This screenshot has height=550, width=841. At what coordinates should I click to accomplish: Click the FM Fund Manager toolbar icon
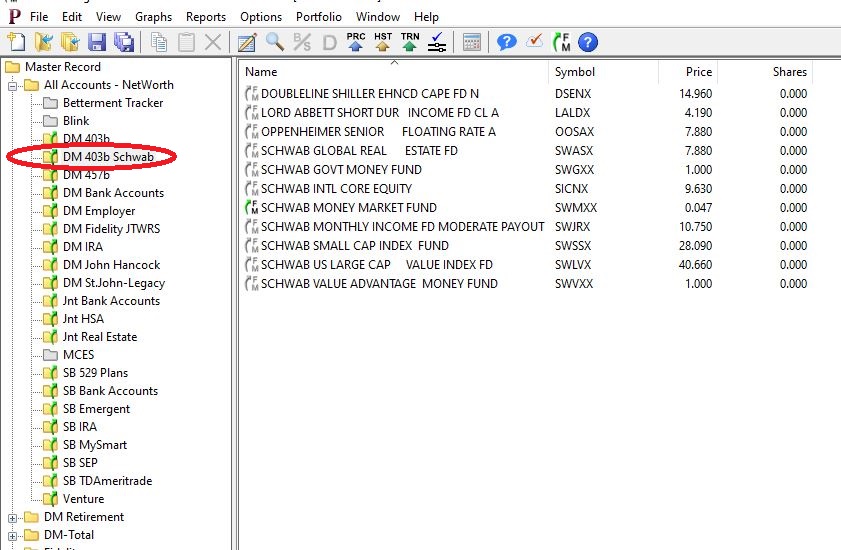(562, 42)
